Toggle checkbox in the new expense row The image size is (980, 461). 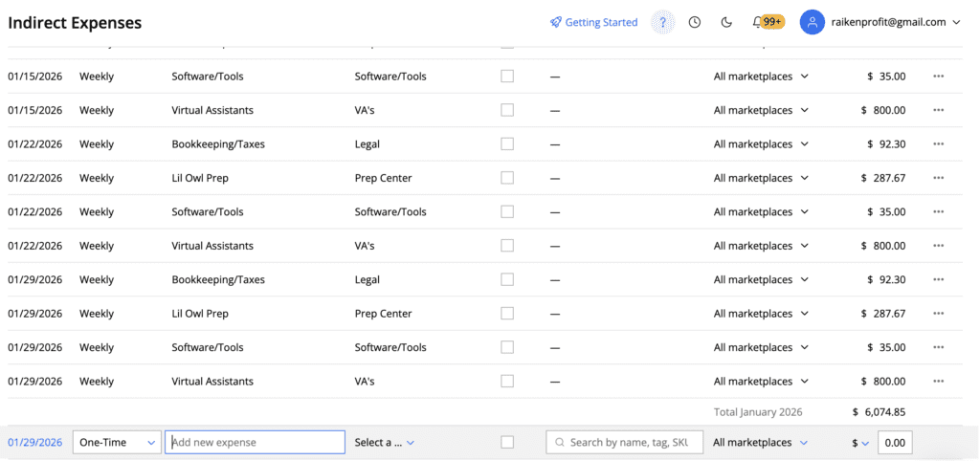507,442
